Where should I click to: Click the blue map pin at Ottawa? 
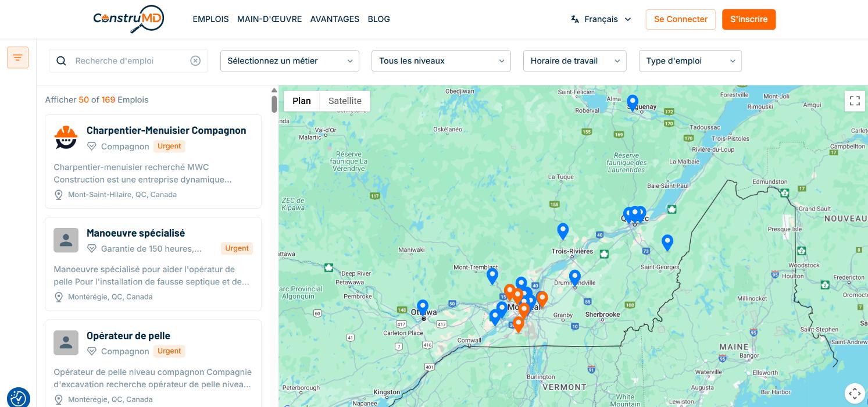(423, 307)
